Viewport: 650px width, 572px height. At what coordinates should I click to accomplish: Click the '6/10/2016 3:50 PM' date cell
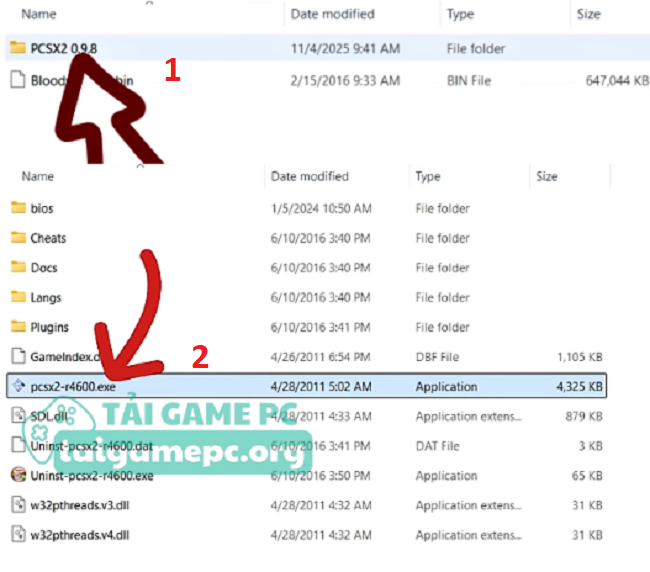click(320, 475)
